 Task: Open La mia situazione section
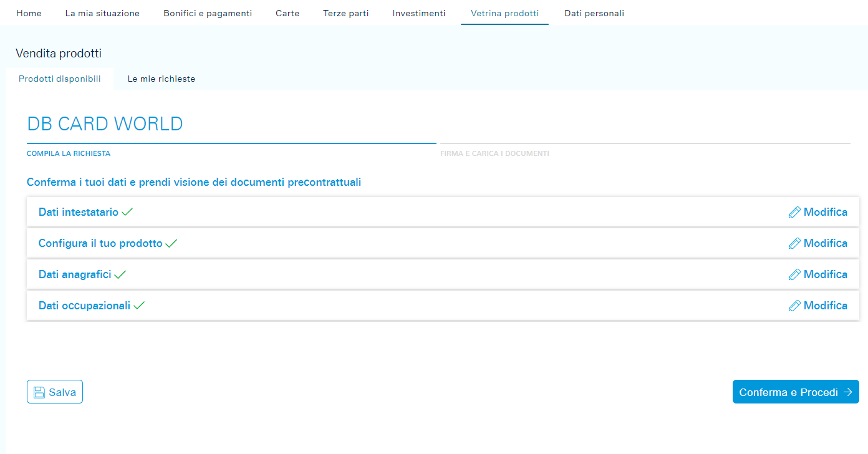point(102,13)
